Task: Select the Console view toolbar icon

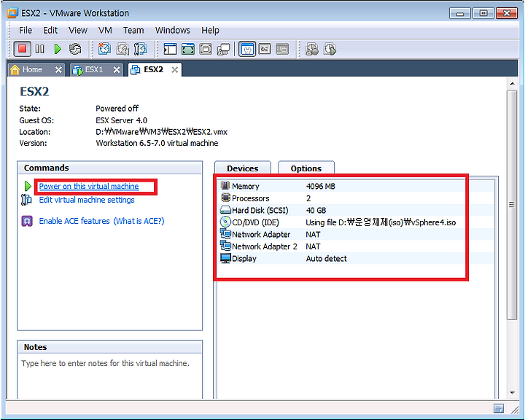Action: [265, 49]
